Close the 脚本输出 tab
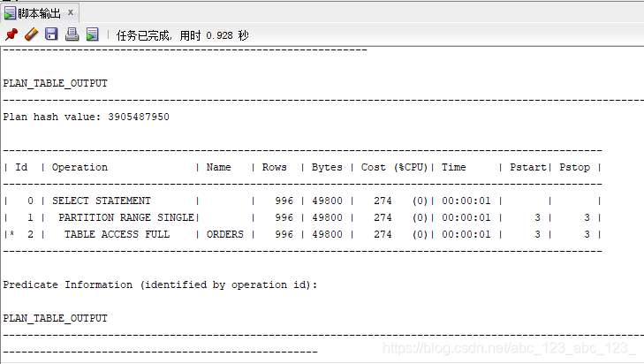The height and width of the screenshot is (364, 644). [71, 12]
